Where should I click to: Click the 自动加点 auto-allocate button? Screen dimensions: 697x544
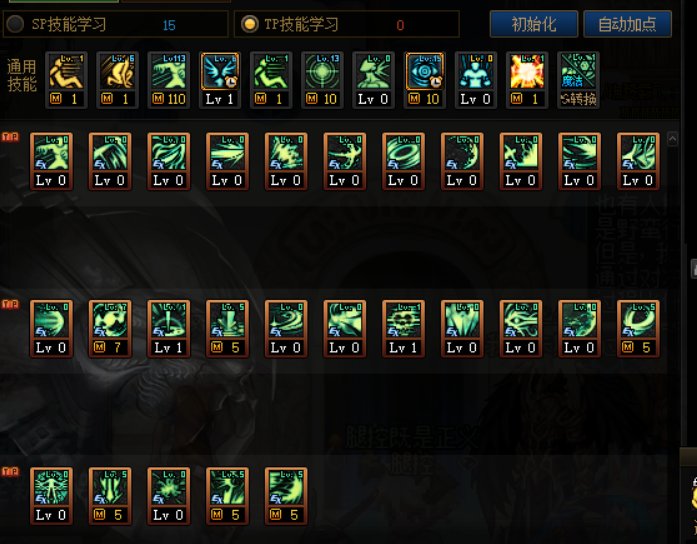coord(627,24)
